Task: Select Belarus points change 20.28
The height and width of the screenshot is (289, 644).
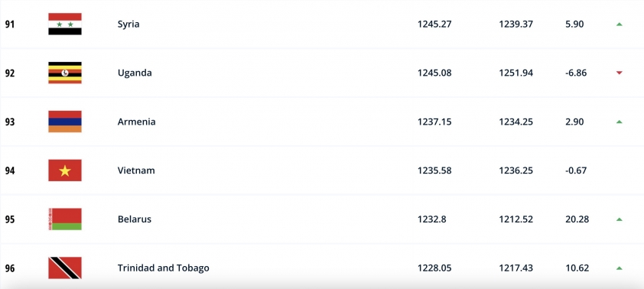Action: coord(577,219)
